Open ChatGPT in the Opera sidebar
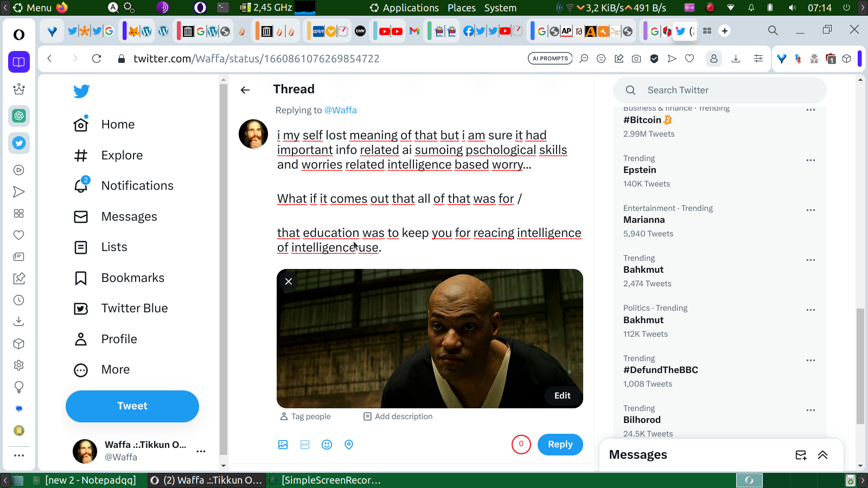The width and height of the screenshot is (868, 488). click(x=19, y=115)
